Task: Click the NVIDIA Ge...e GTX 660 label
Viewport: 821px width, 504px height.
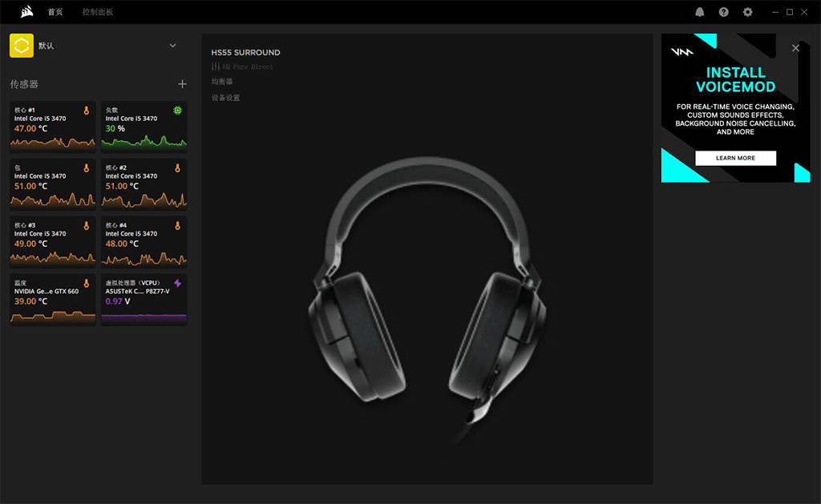Action: pos(47,292)
